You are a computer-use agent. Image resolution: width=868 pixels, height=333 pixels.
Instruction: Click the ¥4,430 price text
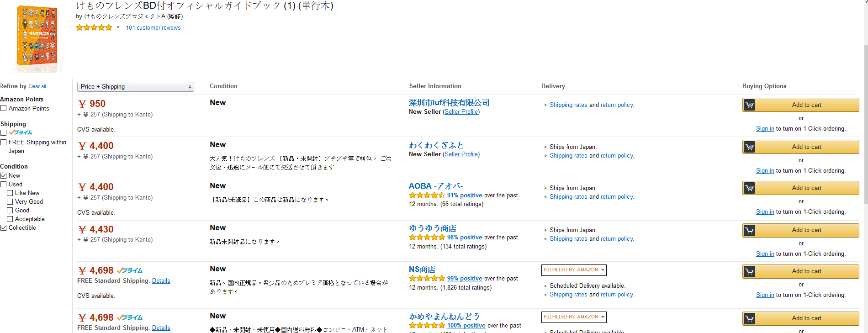[x=96, y=229]
